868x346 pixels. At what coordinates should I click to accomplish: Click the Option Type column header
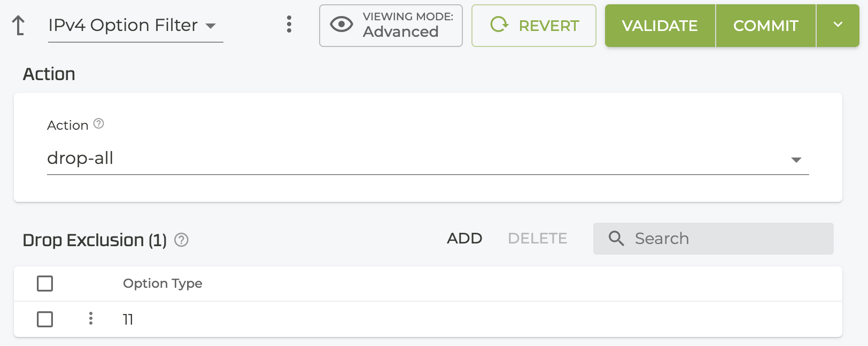pos(162,284)
